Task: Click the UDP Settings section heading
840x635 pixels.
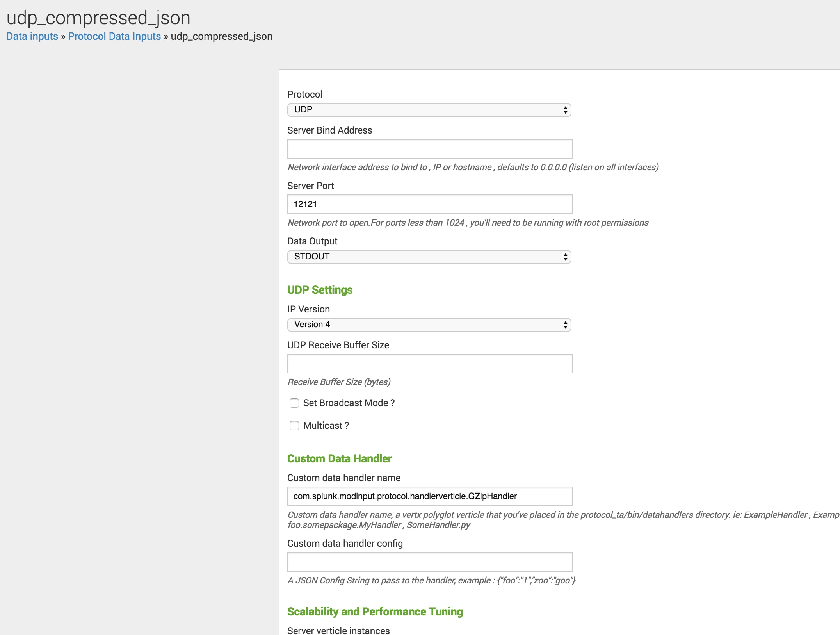Action: pyautogui.click(x=320, y=290)
